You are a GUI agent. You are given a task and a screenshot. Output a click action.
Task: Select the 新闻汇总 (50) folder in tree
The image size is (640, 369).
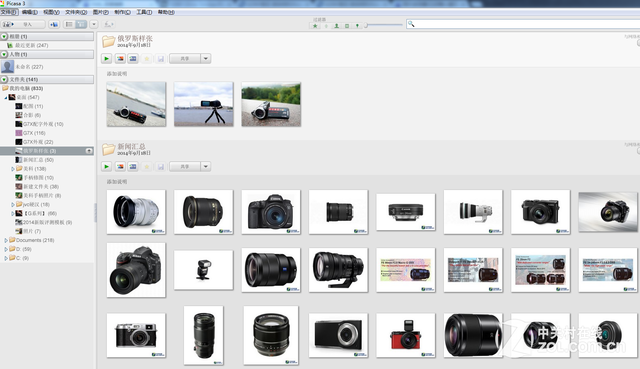(35, 160)
